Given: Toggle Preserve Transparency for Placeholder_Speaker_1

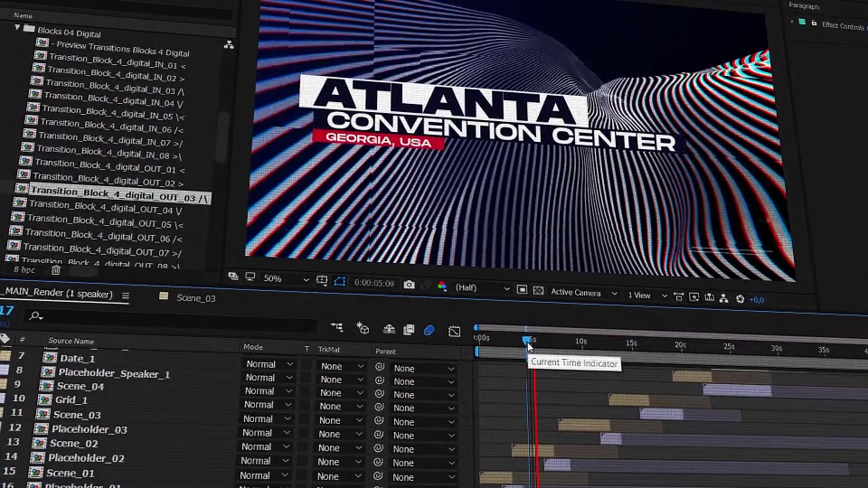Looking at the screenshot, I should 307,378.
